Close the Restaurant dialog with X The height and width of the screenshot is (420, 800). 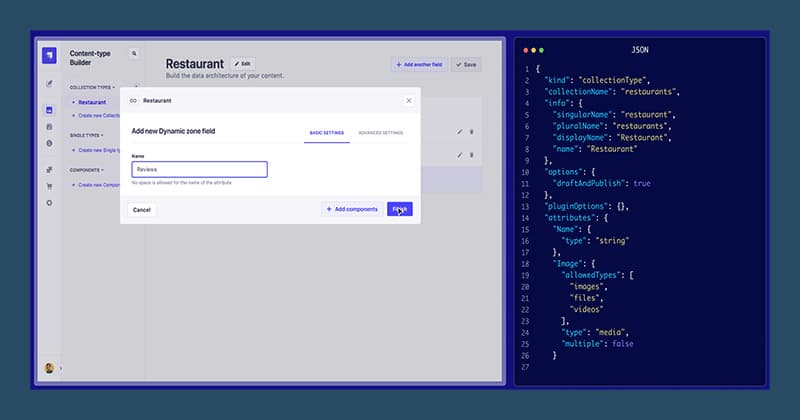[x=408, y=100]
